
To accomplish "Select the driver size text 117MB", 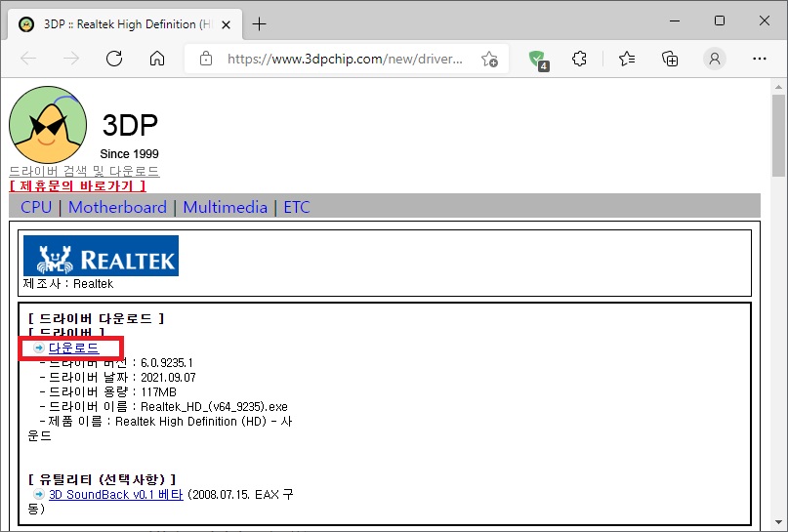I will pos(159,391).
